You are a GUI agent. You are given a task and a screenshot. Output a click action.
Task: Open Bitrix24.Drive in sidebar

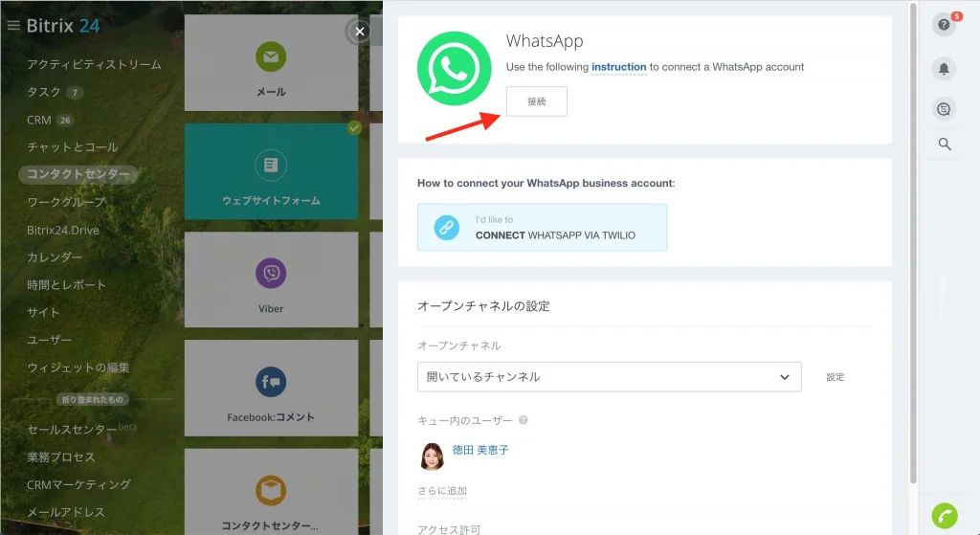click(x=62, y=230)
